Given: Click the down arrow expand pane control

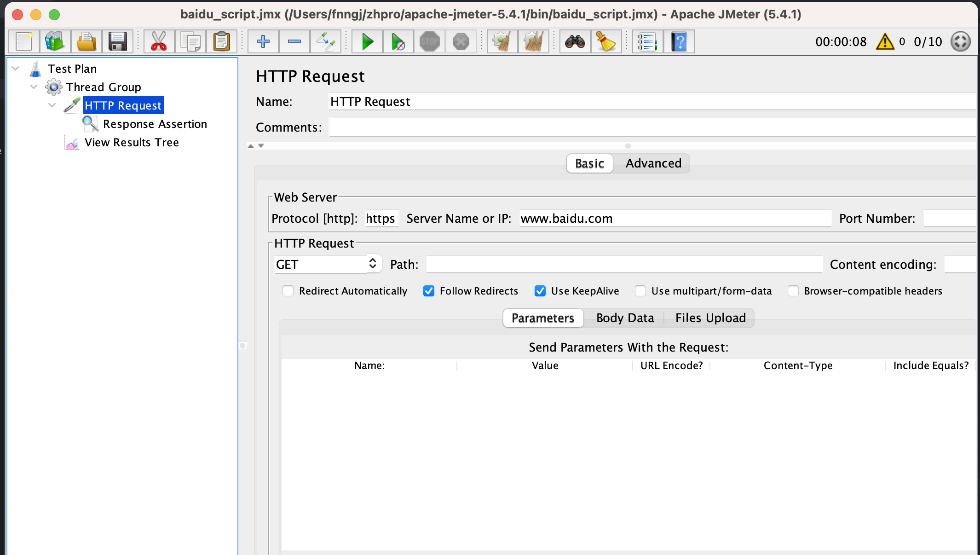Looking at the screenshot, I should pyautogui.click(x=261, y=146).
